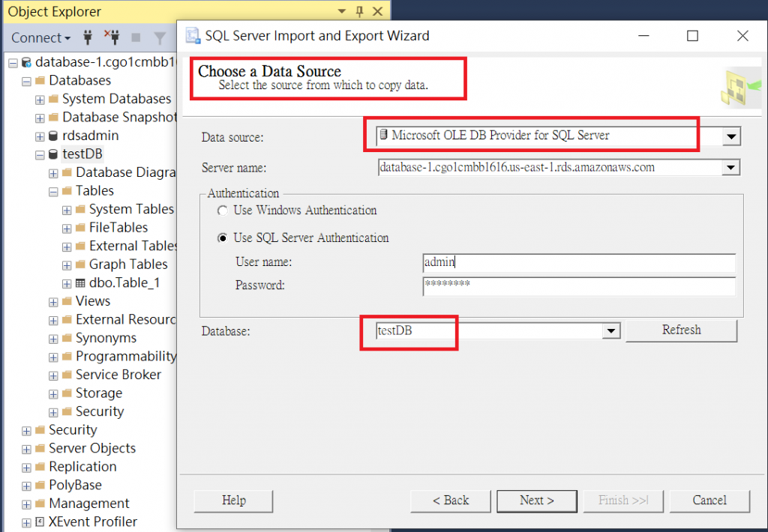Select System Tables tree item

coord(131,209)
